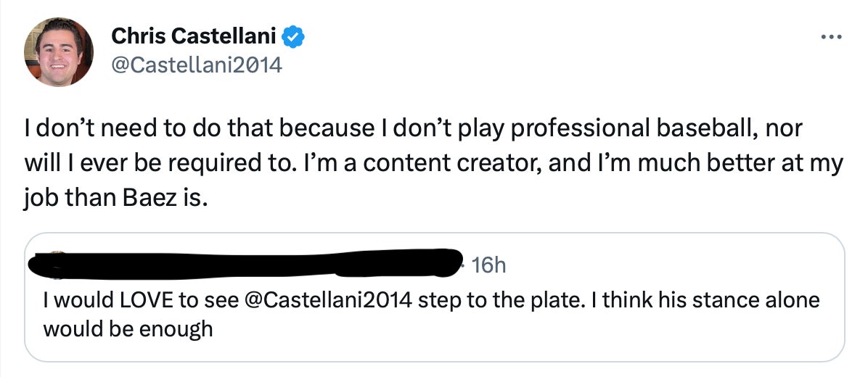Click the 16h timestamp on quoted tweet
This screenshot has width=868, height=377.
[x=488, y=265]
